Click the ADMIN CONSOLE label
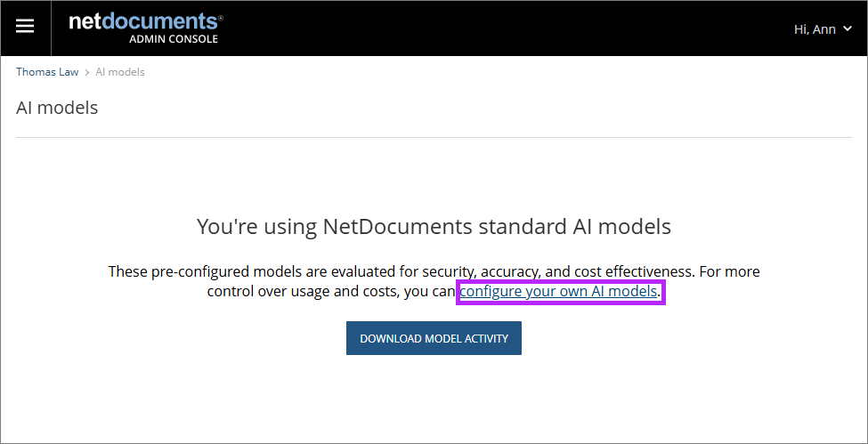The width and height of the screenshot is (868, 444). [174, 39]
